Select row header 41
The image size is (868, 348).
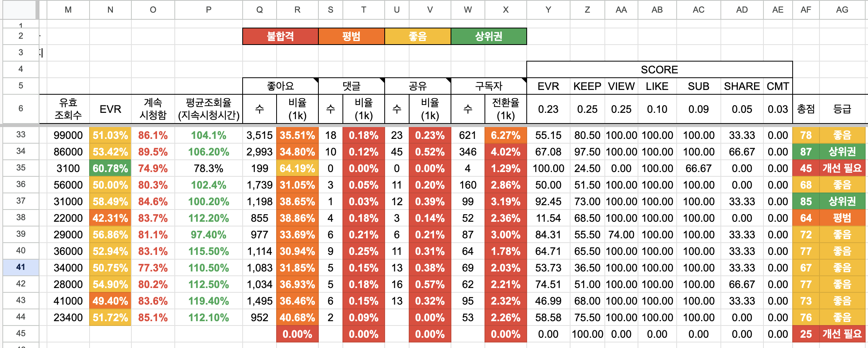21,267
